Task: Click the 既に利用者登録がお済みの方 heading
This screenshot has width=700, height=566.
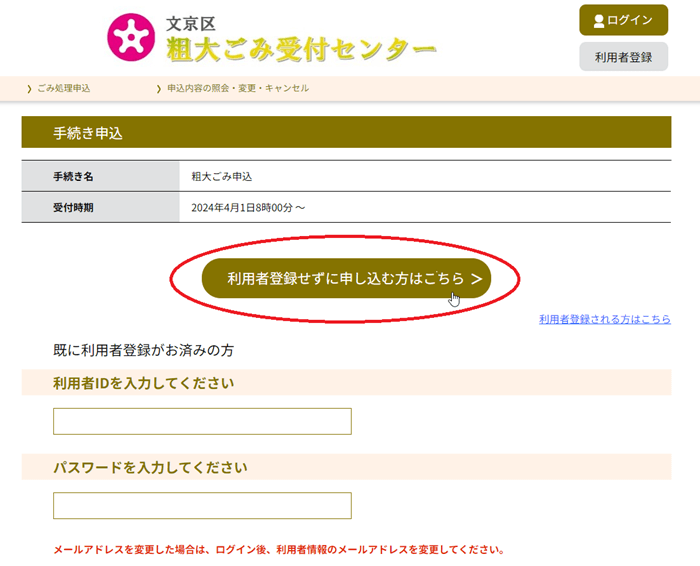Action: (x=143, y=350)
